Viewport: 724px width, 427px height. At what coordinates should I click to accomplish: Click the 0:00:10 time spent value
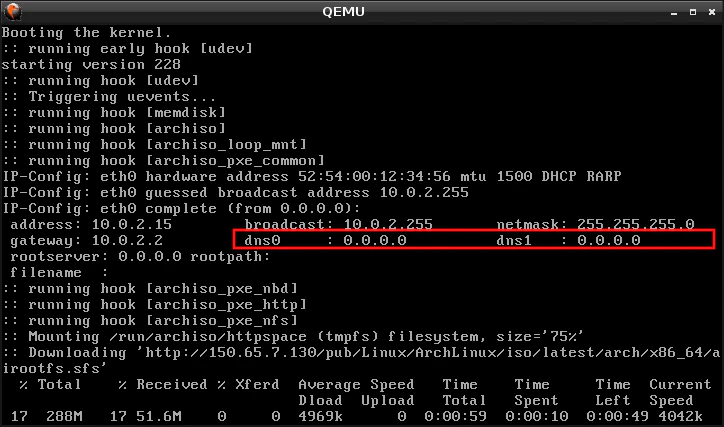coord(537,416)
